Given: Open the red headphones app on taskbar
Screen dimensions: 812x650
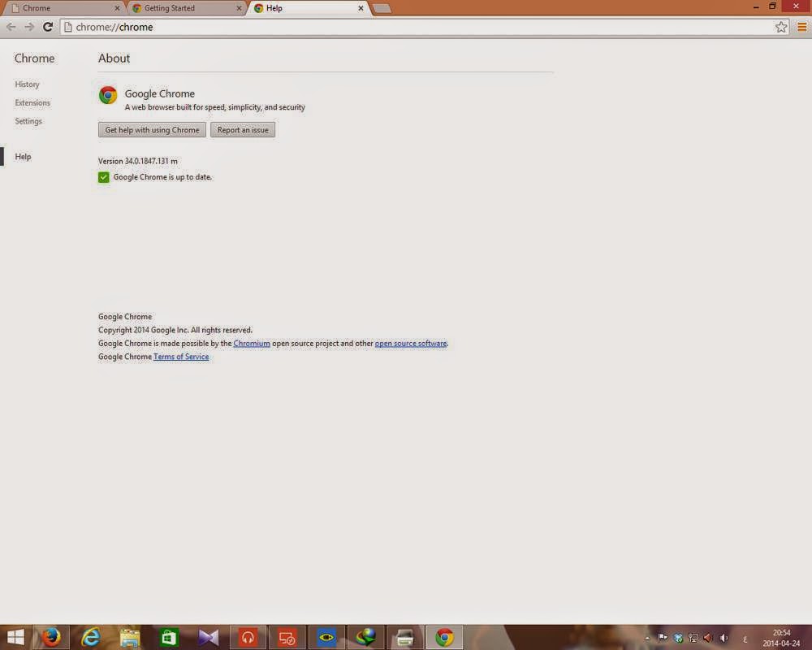Looking at the screenshot, I should [248, 637].
